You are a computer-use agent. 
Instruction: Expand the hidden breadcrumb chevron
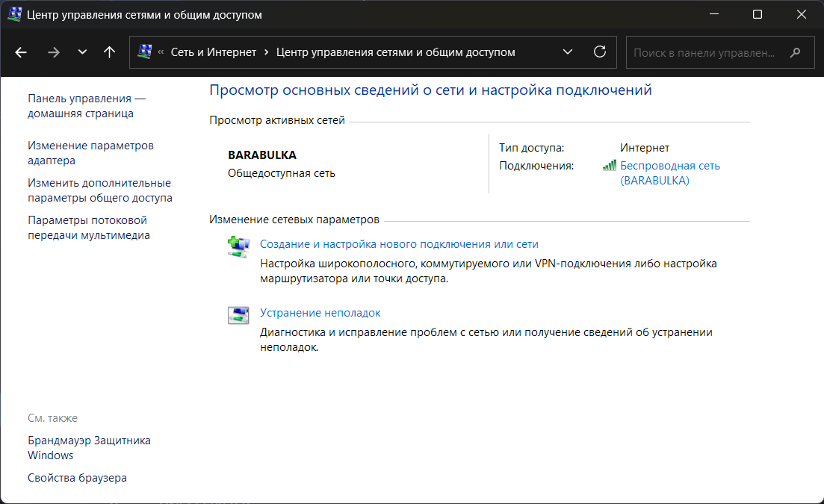pos(161,52)
